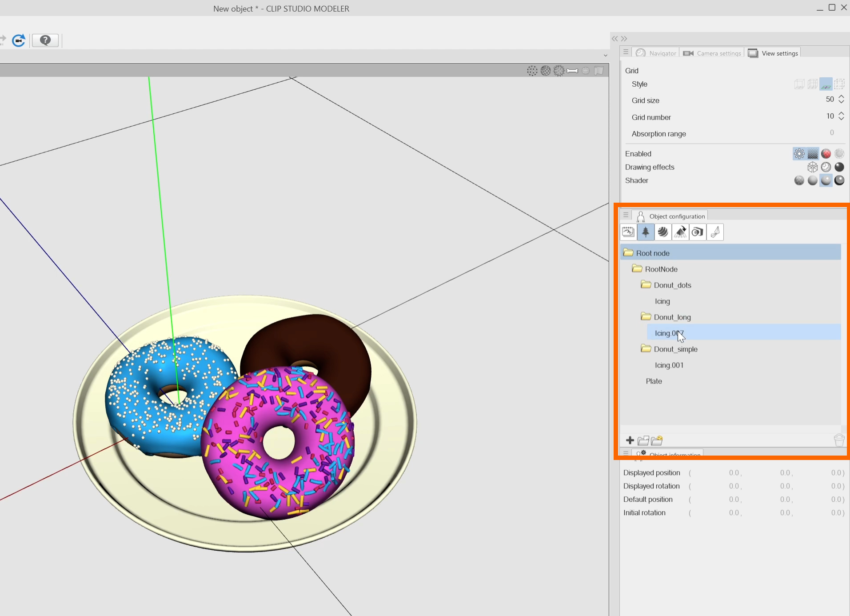Toggle the light source enabled icon
The width and height of the screenshot is (850, 616).
(x=799, y=154)
